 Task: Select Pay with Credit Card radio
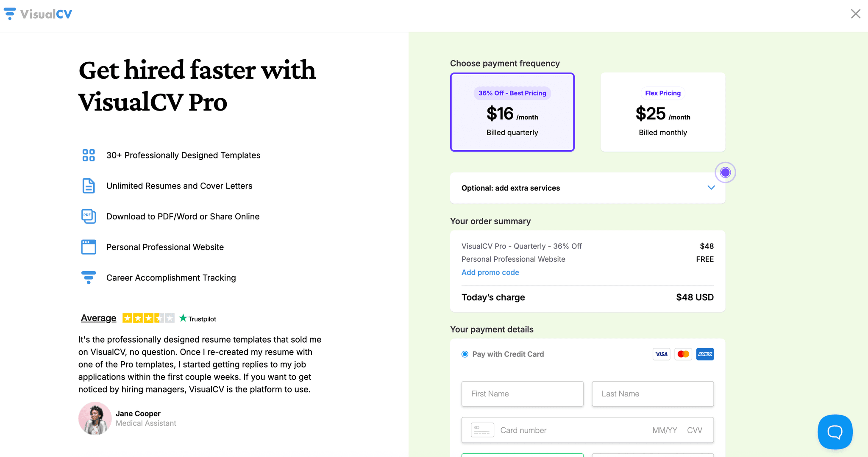pos(465,354)
